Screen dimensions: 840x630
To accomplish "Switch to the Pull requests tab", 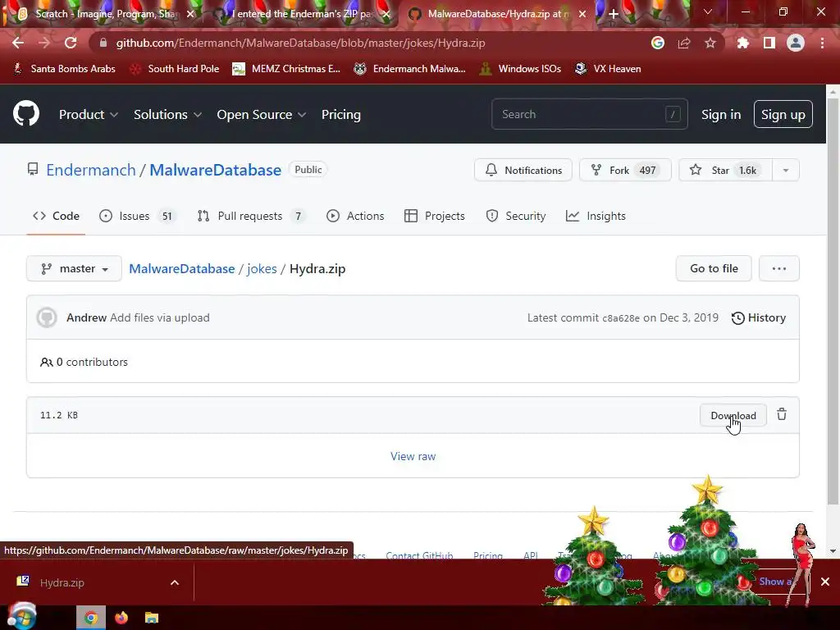I will coord(251,216).
